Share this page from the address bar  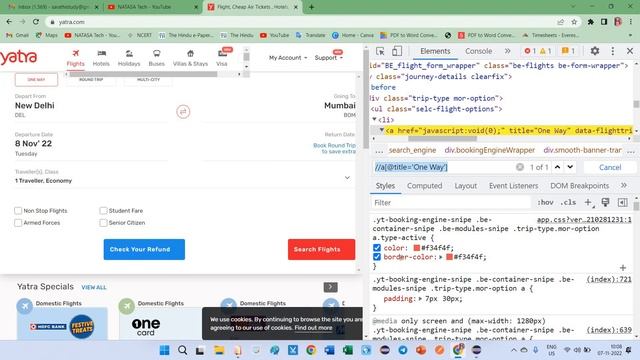click(x=560, y=22)
